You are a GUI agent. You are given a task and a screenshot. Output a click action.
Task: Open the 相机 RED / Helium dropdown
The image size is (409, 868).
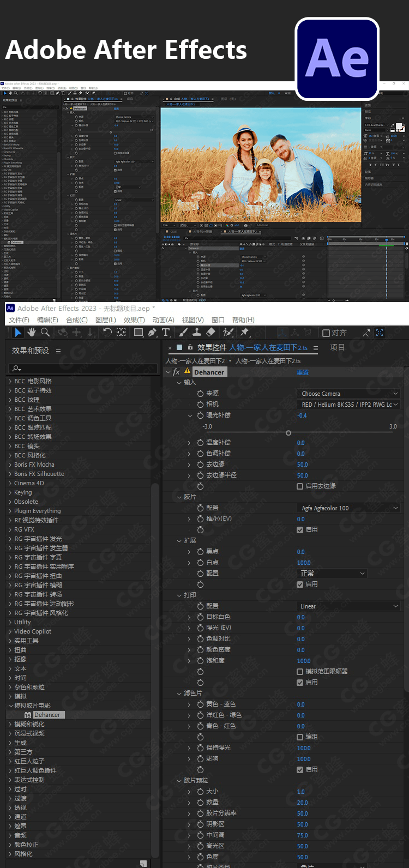coord(349,405)
